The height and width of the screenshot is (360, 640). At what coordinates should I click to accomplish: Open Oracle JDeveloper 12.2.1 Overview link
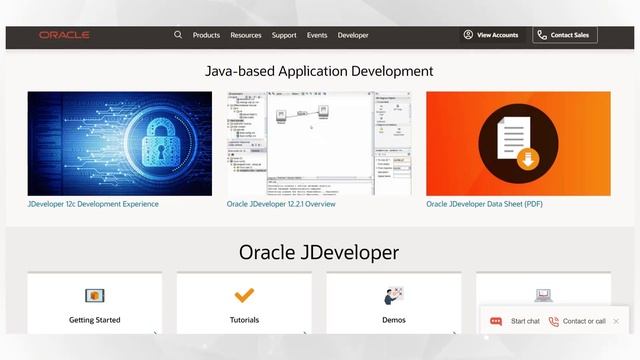[x=281, y=204]
